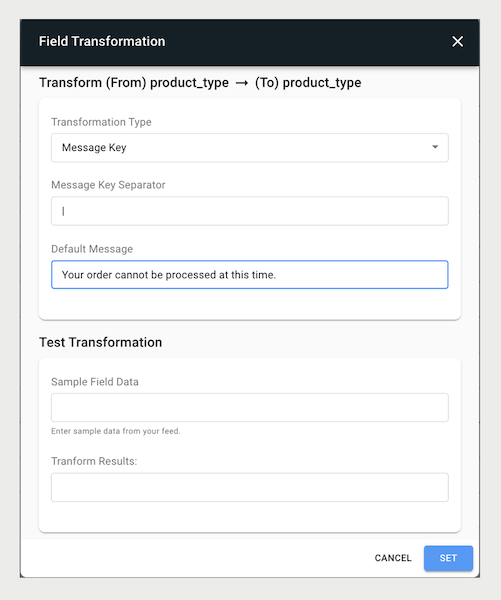Focus the Message Key Separator field
This screenshot has width=501, height=600.
[x=250, y=211]
